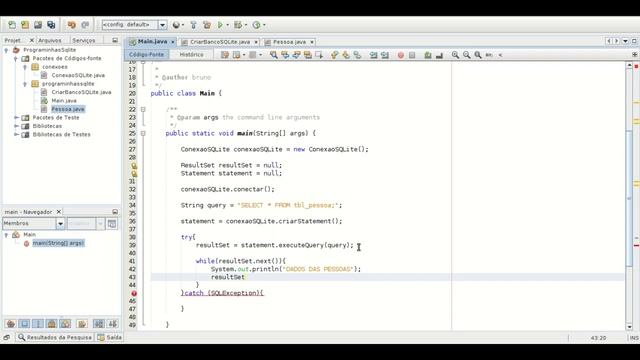Click the Shift Line Left editor icon

coord(373,55)
